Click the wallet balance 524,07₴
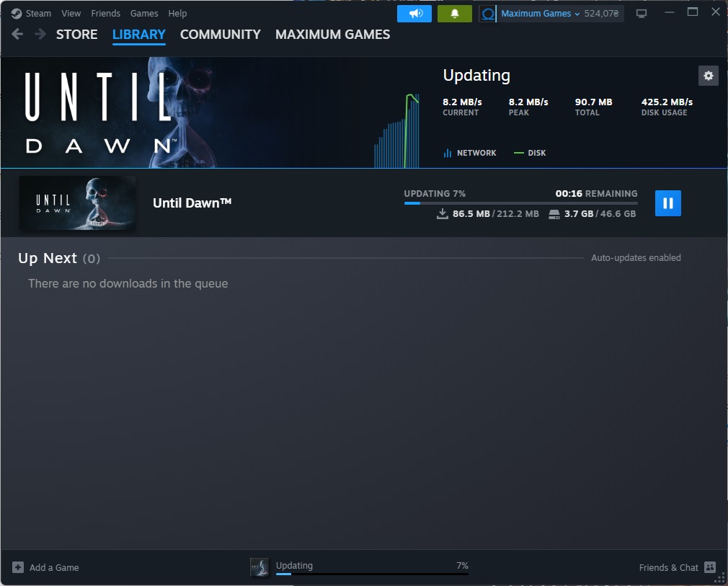This screenshot has width=728, height=586. [x=601, y=14]
